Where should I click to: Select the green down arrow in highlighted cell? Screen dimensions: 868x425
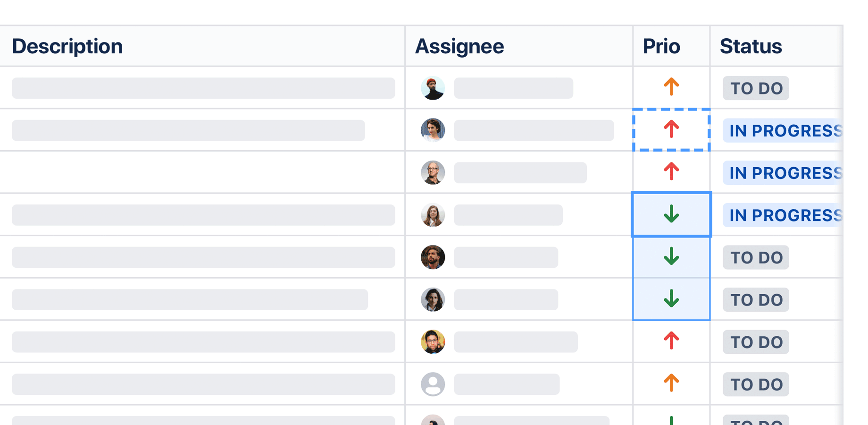pyautogui.click(x=671, y=214)
